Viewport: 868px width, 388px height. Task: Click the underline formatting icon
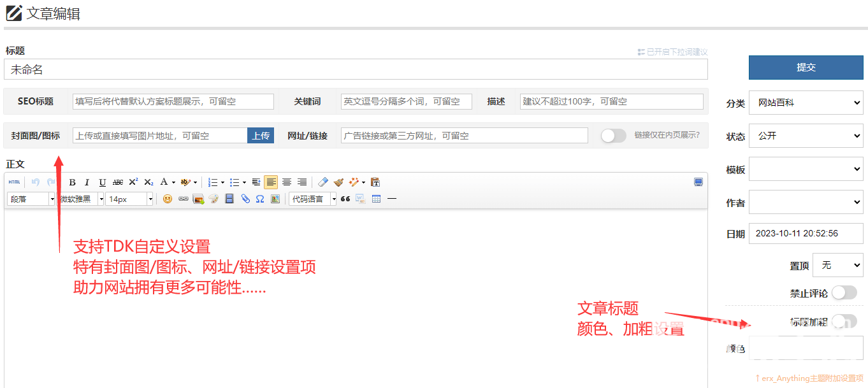tap(103, 182)
